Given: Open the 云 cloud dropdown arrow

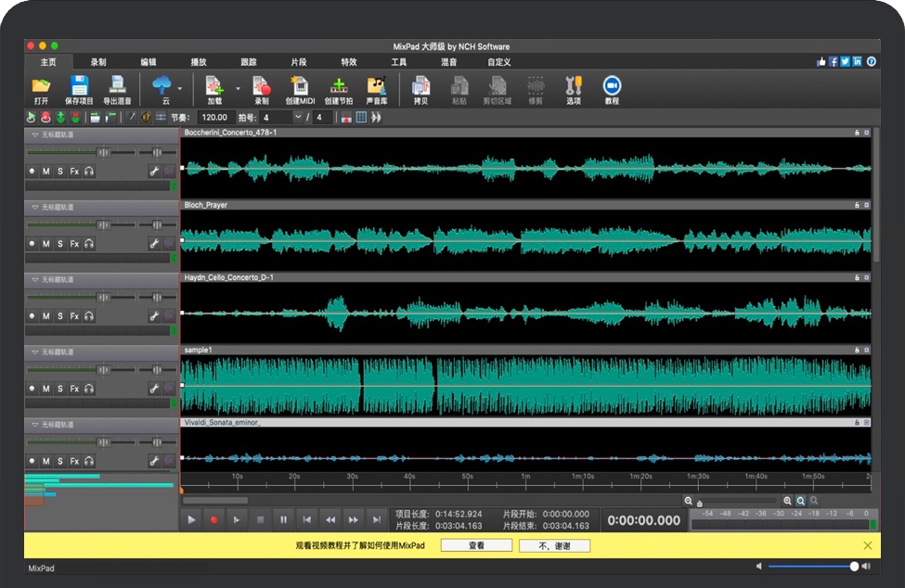Looking at the screenshot, I should (x=180, y=89).
